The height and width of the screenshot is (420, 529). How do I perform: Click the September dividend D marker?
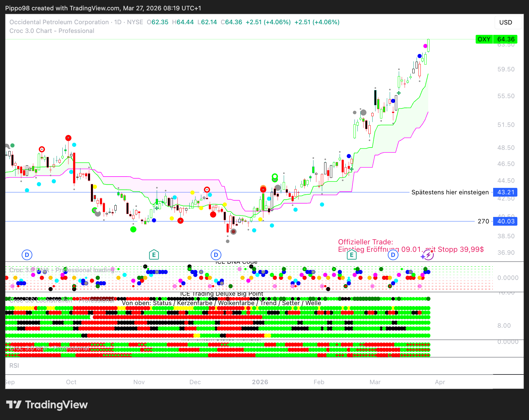tap(27, 255)
